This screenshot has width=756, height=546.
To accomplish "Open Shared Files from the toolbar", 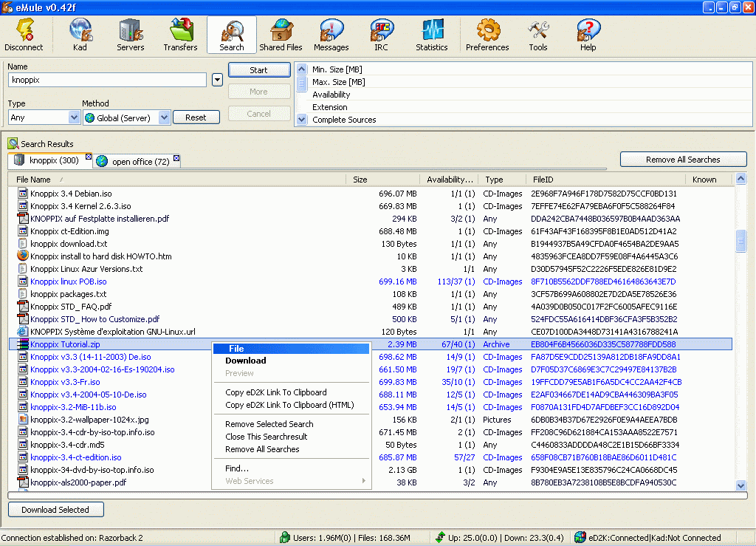I will [x=281, y=35].
